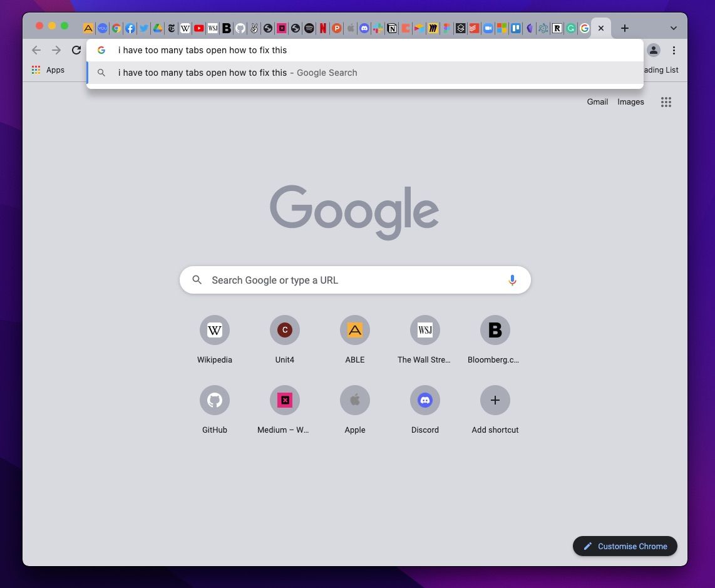Click Customise Chrome button
The height and width of the screenshot is (588, 715).
click(x=625, y=546)
